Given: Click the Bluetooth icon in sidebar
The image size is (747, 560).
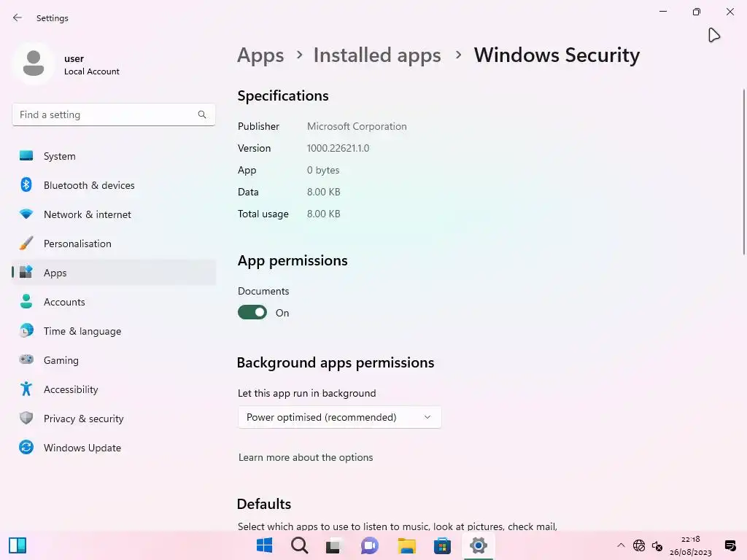Looking at the screenshot, I should (26, 184).
